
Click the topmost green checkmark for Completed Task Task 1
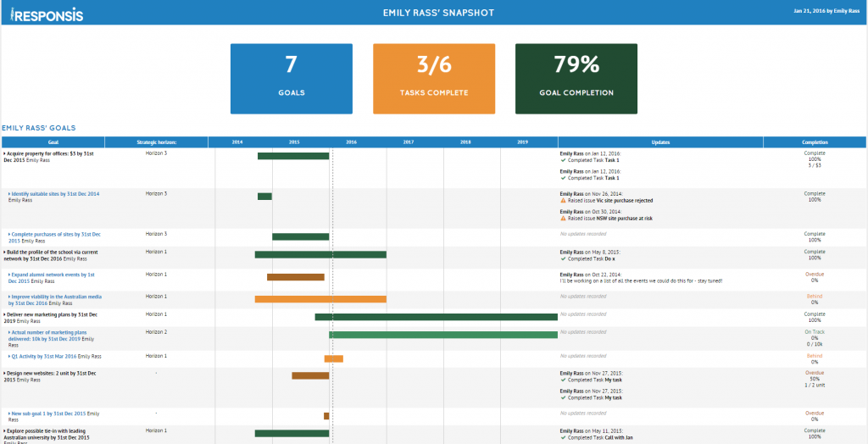(x=563, y=160)
